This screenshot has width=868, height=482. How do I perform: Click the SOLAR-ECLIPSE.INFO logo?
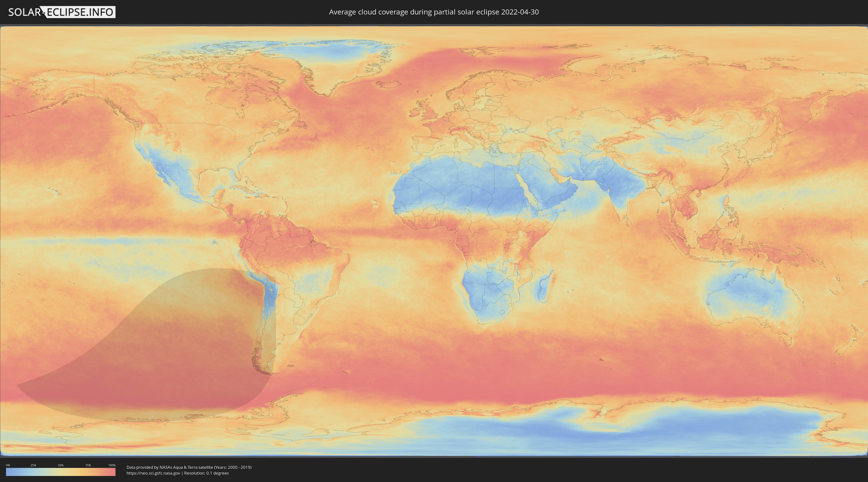pos(62,12)
